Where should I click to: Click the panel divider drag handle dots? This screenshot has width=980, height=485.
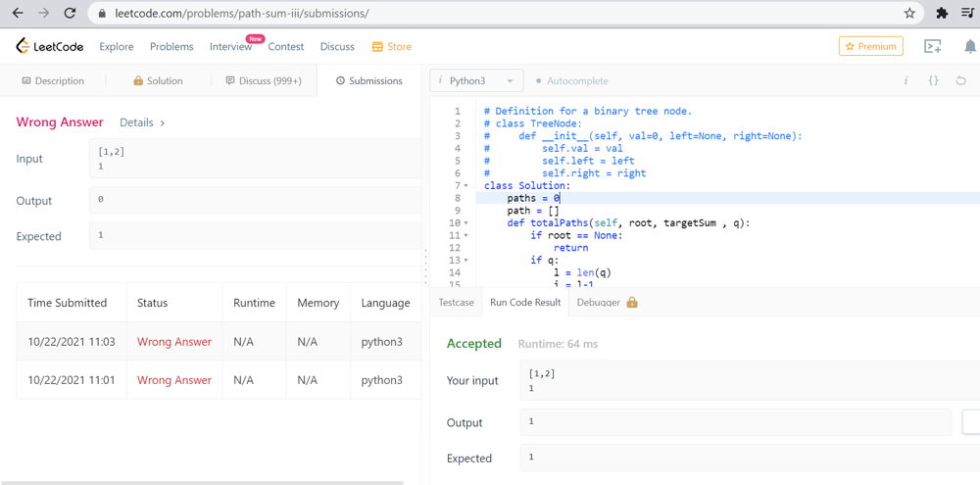pos(426,267)
